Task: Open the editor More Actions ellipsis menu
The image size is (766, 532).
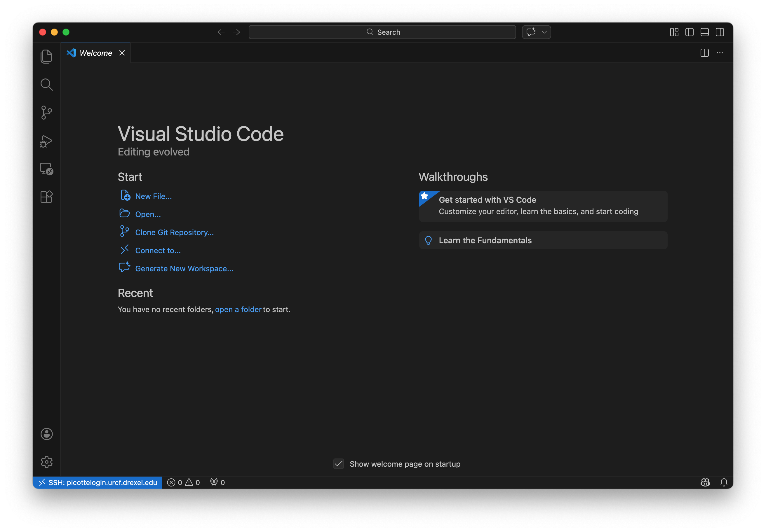Action: click(720, 53)
